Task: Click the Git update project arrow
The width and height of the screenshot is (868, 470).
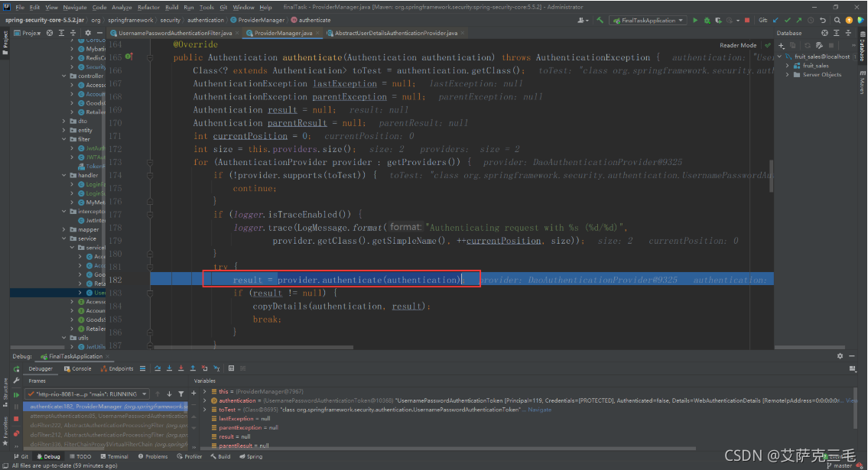Action: point(775,21)
